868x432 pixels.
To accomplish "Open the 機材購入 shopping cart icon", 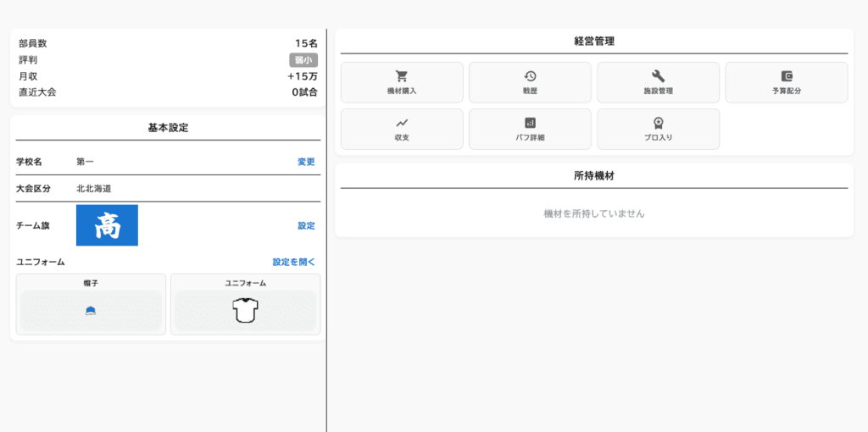I will (402, 76).
